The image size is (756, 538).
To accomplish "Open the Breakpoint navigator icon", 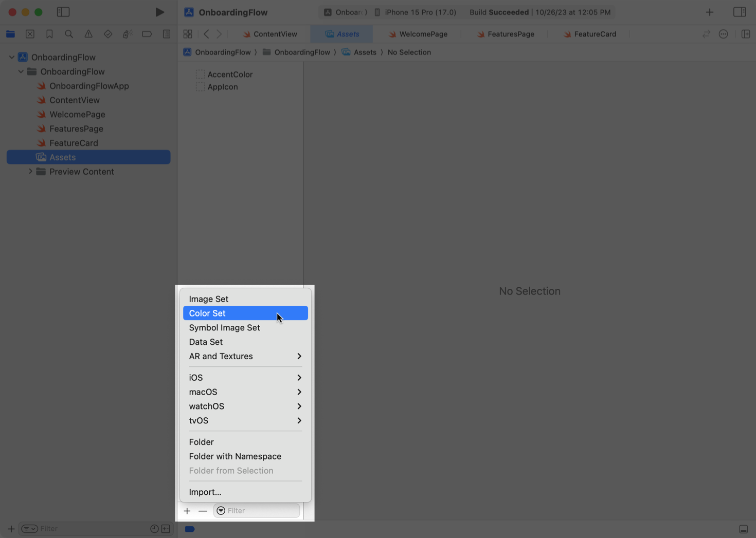I will point(147,34).
